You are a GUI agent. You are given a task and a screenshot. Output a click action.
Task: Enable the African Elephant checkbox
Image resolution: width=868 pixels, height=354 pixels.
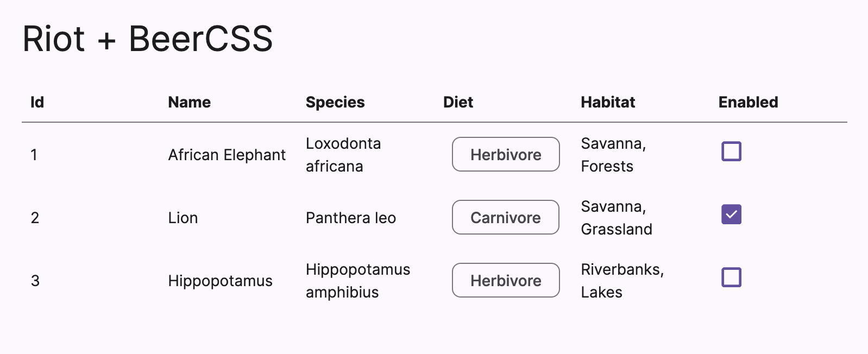[731, 151]
